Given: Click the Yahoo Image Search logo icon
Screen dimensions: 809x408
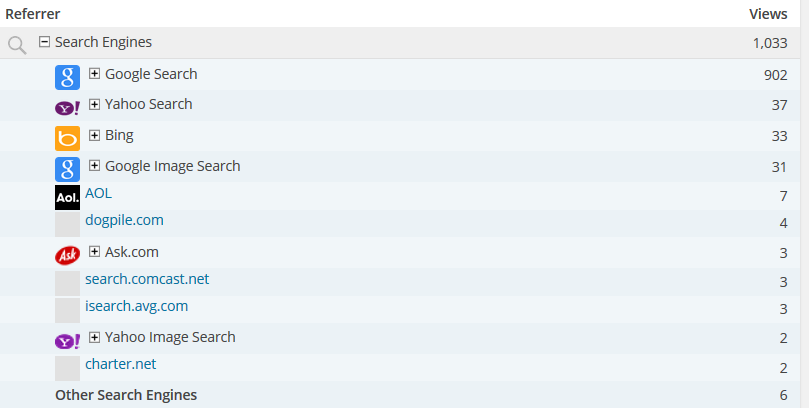Looking at the screenshot, I should 67,341.
